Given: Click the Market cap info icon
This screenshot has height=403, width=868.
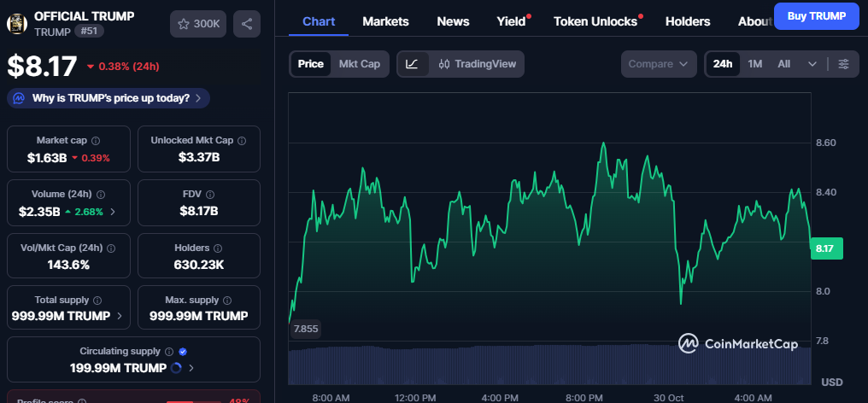Looking at the screenshot, I should (x=96, y=141).
